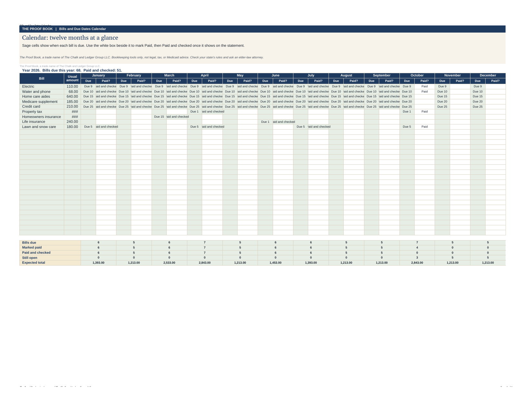Screen dimensions: 532x411
Task: Click empty October Paid cell for Credit card
Action: click(x=425, y=106)
